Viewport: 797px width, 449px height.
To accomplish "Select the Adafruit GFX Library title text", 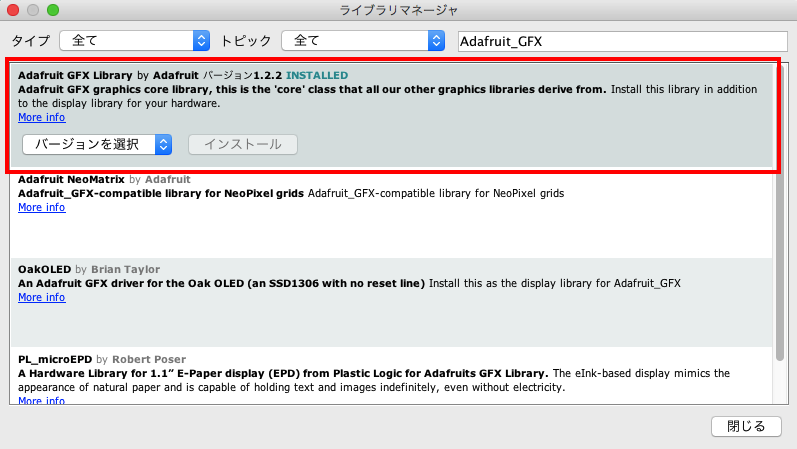I will [75, 75].
